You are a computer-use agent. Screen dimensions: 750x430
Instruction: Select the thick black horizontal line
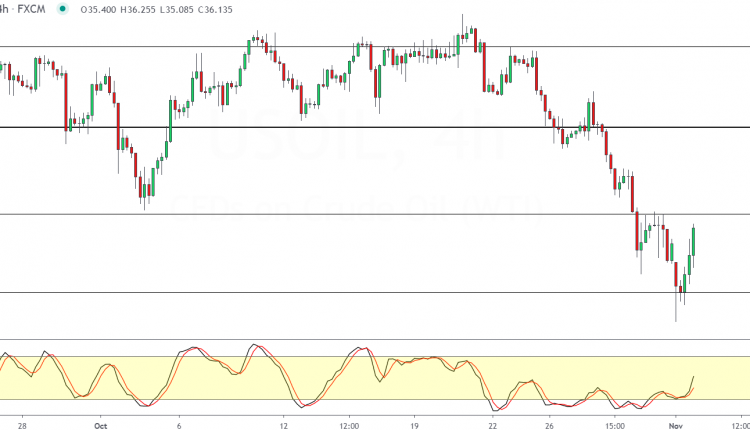(300, 128)
